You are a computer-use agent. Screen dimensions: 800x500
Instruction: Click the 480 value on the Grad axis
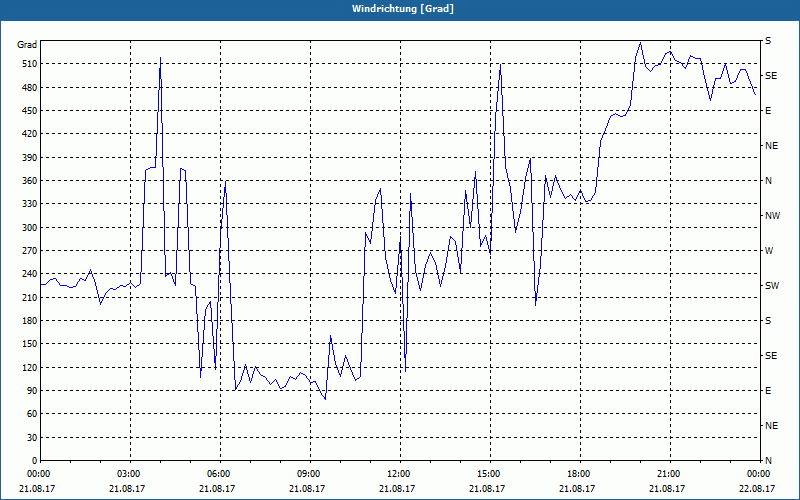(29, 88)
